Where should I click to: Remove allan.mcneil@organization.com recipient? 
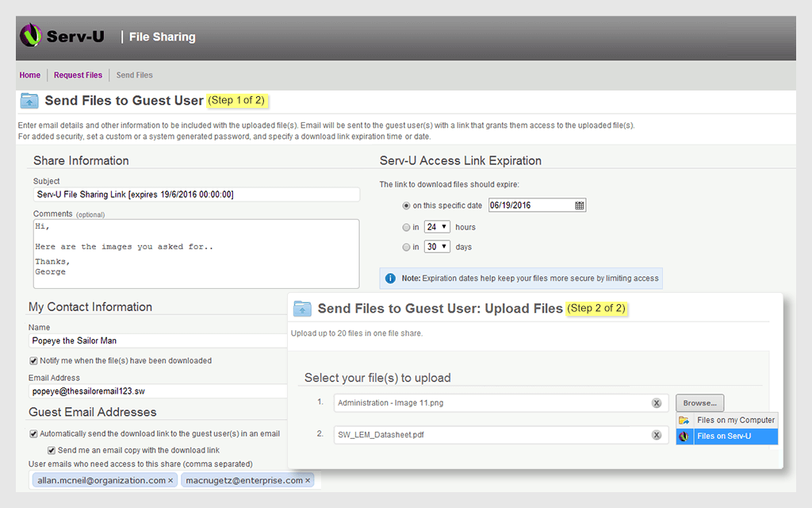point(170,480)
